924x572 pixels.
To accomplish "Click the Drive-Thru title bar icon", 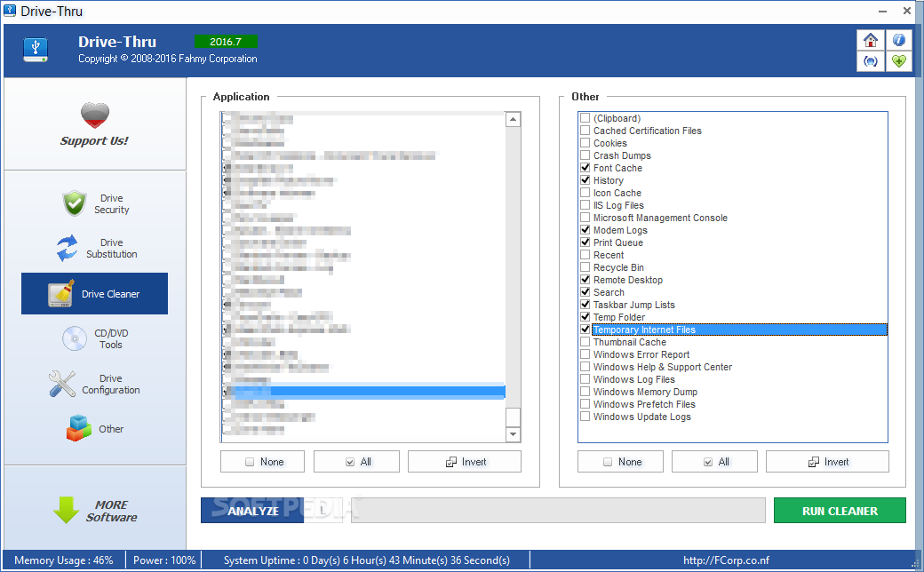I will click(10, 11).
